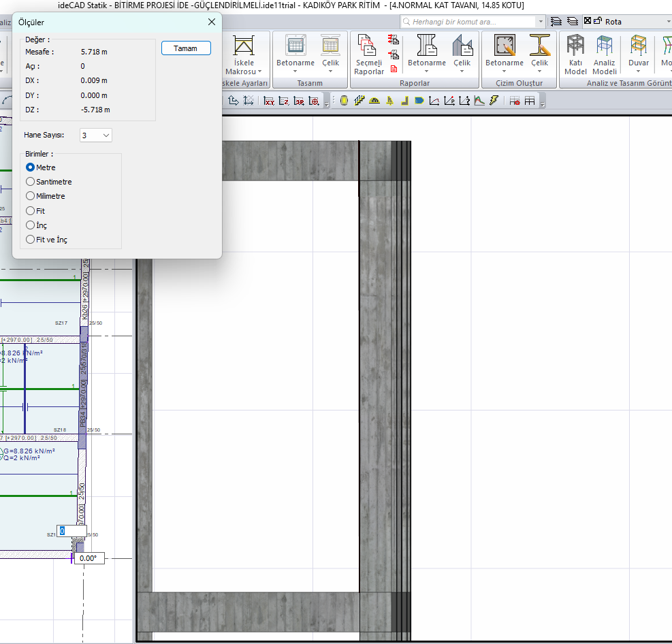Screen dimensions: 672x644
Task: Select the İnç unit option
Action: click(x=30, y=225)
